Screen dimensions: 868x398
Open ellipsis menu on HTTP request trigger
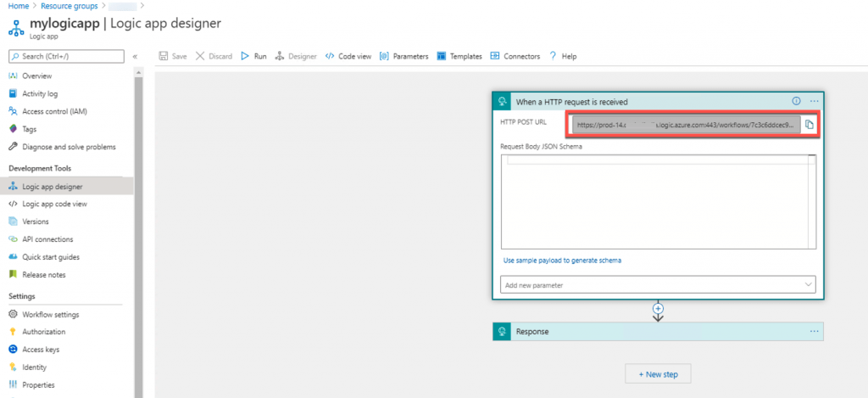814,102
